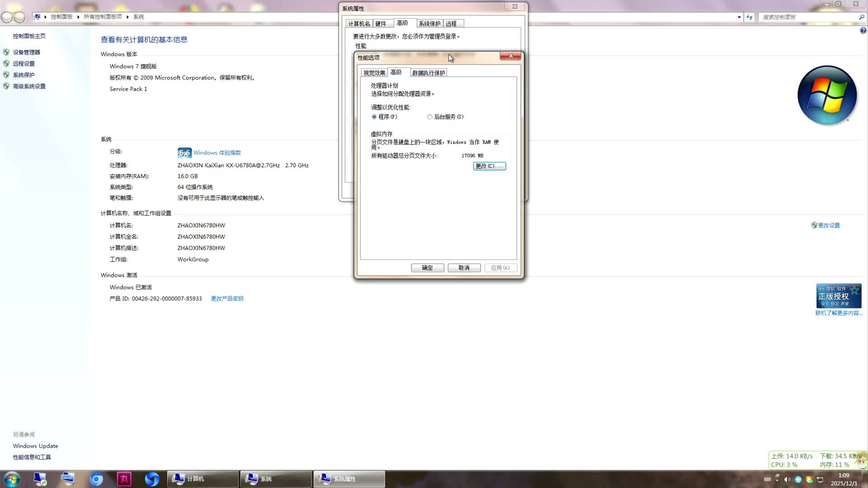
Task: Select the 程序(P) radio button
Action: [374, 117]
